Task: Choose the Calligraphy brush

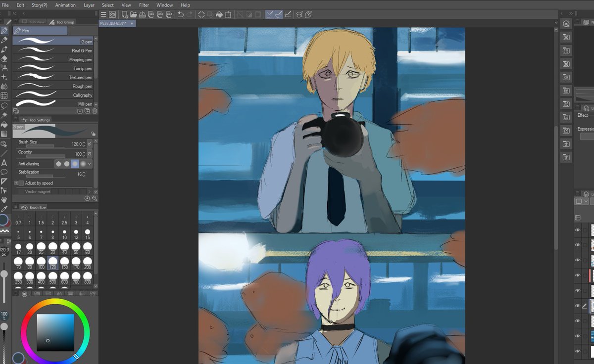Action: coord(53,95)
